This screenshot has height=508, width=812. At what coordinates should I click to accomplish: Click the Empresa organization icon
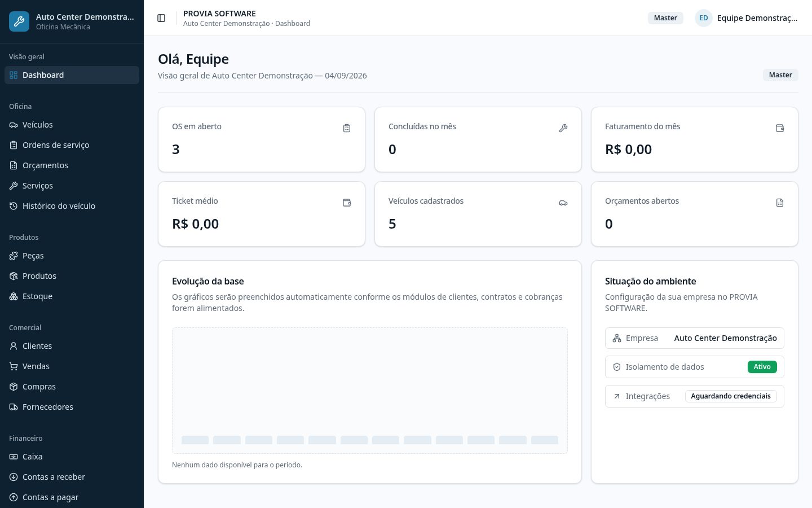pos(617,338)
